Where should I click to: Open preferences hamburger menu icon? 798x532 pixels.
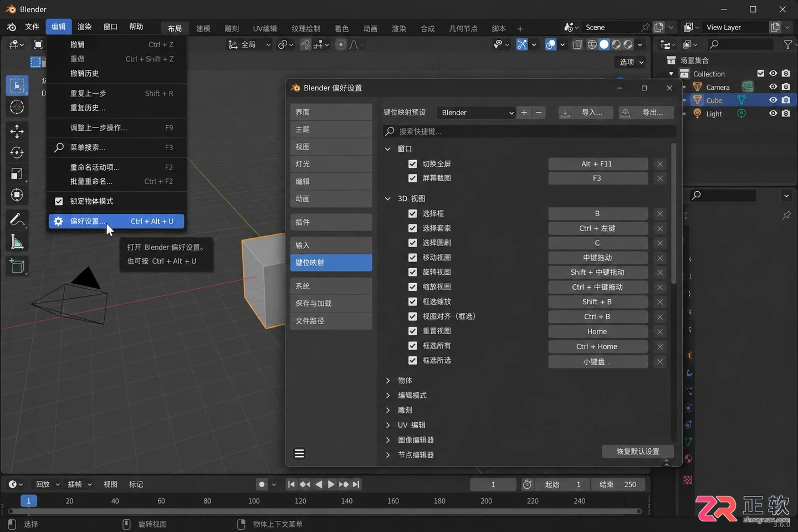tap(299, 453)
